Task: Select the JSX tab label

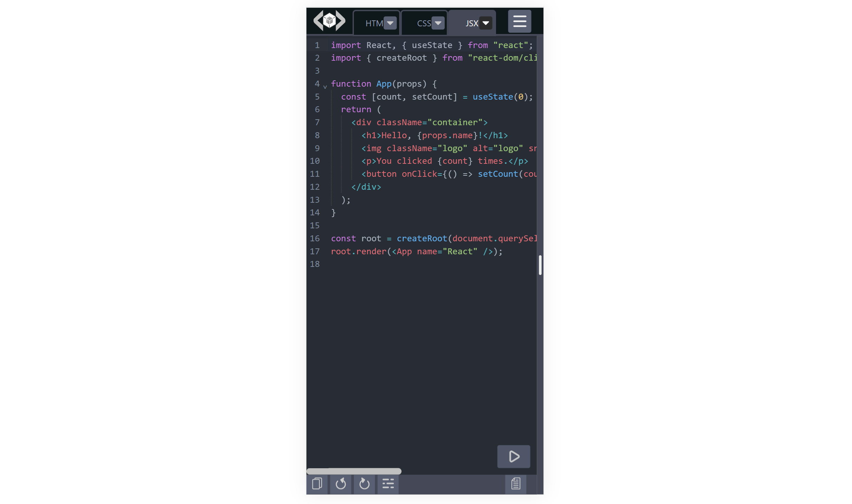Action: tap(472, 23)
